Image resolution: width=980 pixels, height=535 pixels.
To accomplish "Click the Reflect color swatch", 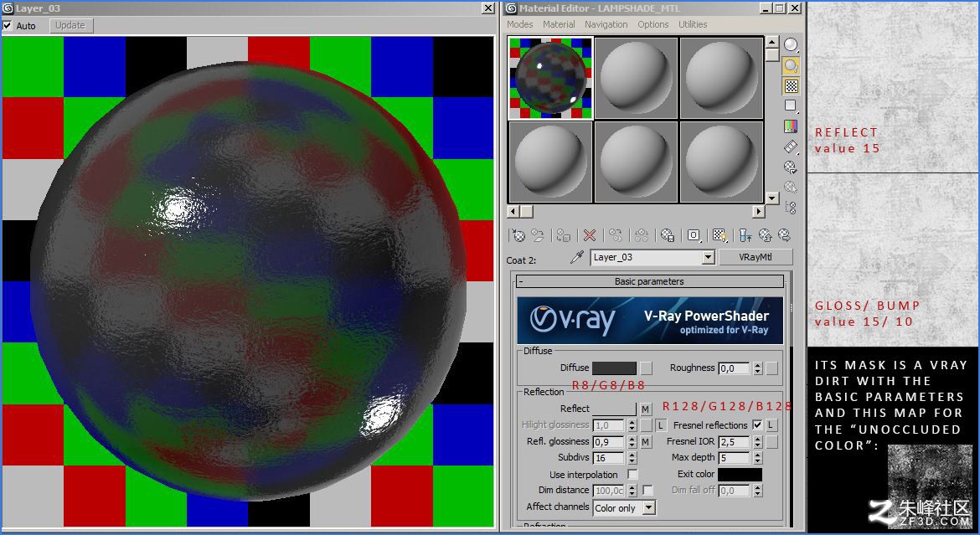I will point(614,409).
